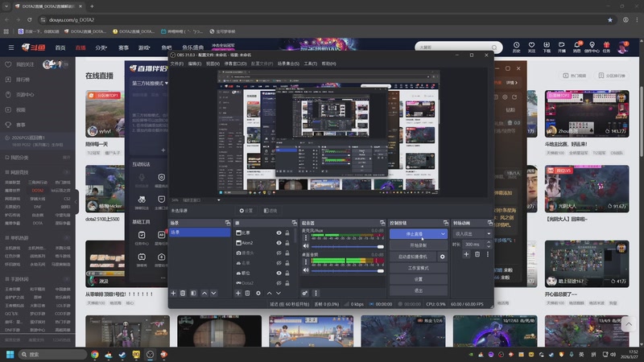Open Douyu history clock icon
Viewport: 644px width, 362px height.
[x=516, y=47]
